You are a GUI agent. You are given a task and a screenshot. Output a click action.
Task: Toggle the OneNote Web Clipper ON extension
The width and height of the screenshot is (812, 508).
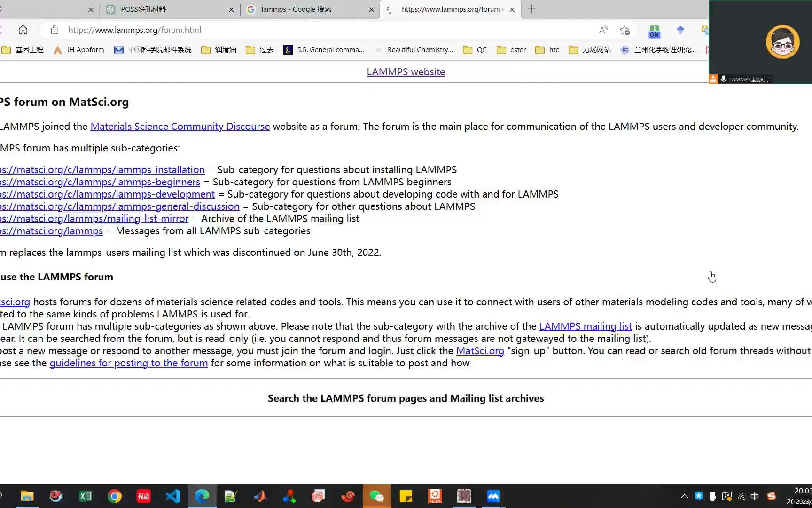point(654,31)
